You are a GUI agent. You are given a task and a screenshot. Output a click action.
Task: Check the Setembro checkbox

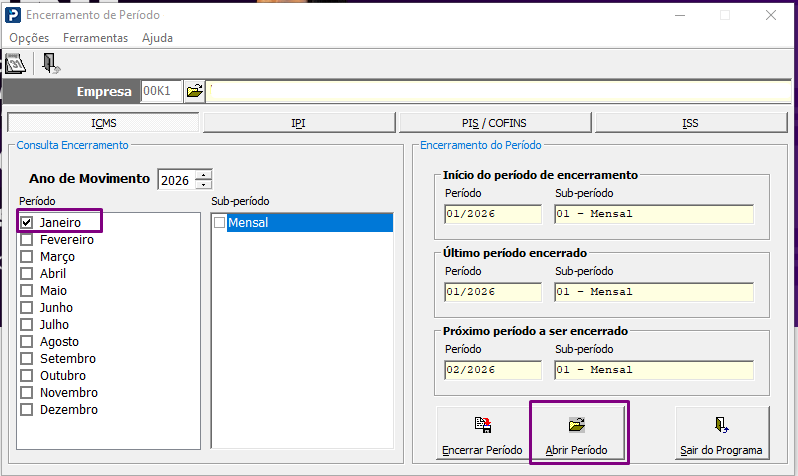(x=27, y=358)
